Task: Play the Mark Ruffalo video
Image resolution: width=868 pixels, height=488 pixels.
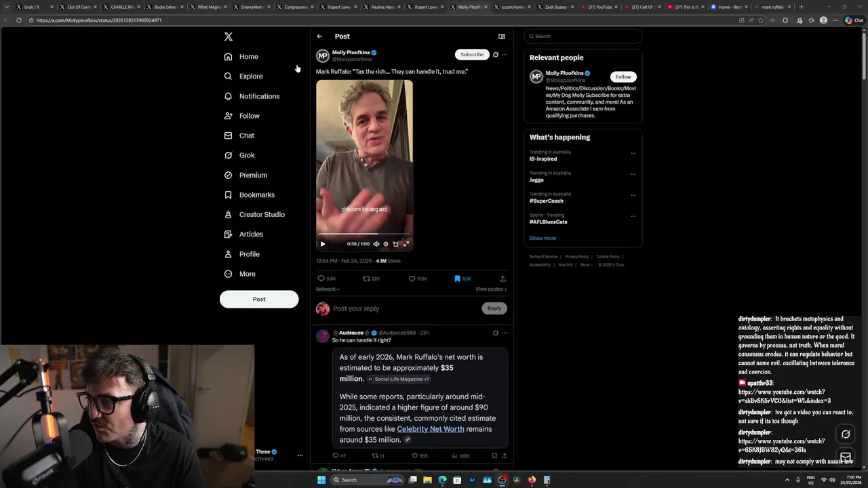Action: click(323, 244)
